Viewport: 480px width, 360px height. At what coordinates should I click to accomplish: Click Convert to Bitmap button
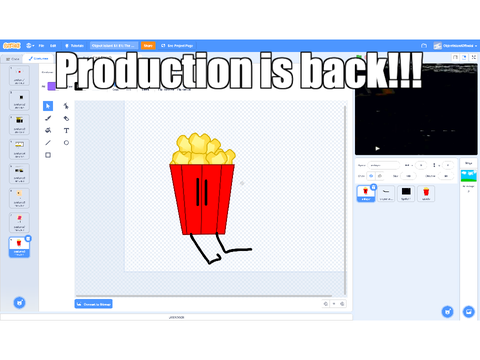pyautogui.click(x=94, y=304)
